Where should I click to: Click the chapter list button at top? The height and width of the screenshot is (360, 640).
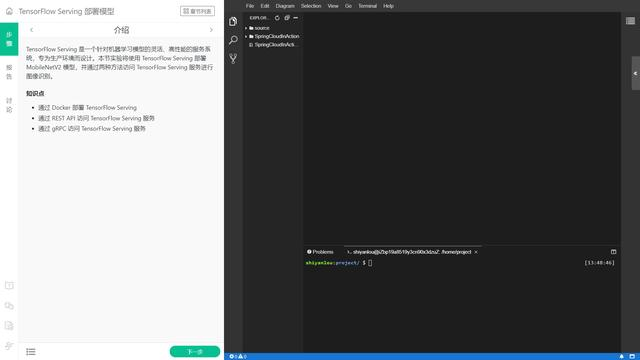(x=198, y=11)
